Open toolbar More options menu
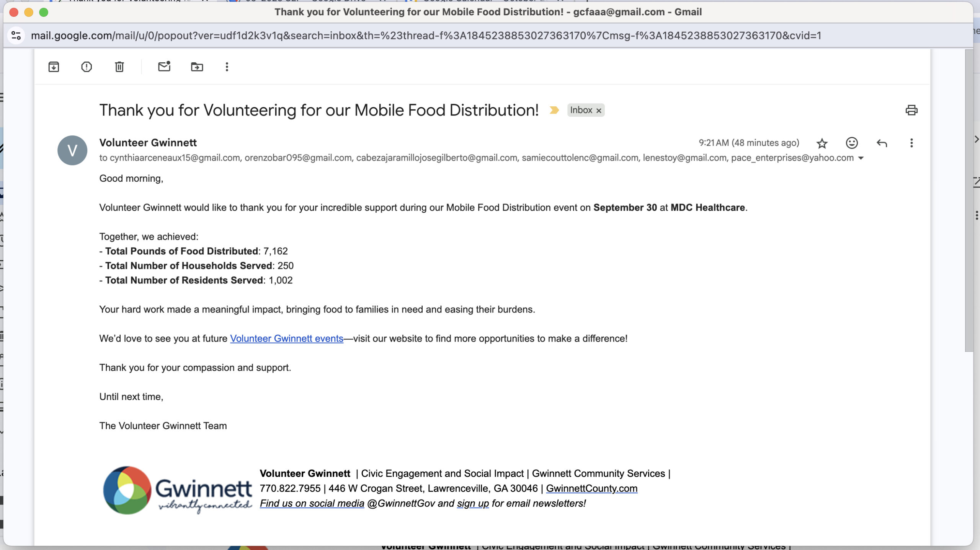 click(227, 67)
